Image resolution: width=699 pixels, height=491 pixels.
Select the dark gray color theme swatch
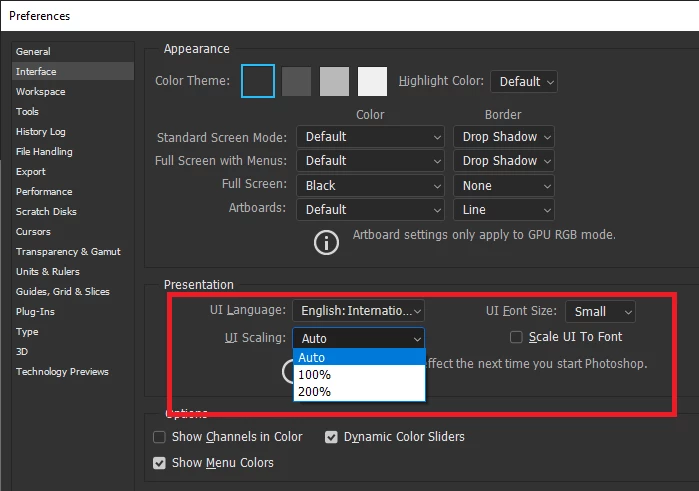coord(296,82)
